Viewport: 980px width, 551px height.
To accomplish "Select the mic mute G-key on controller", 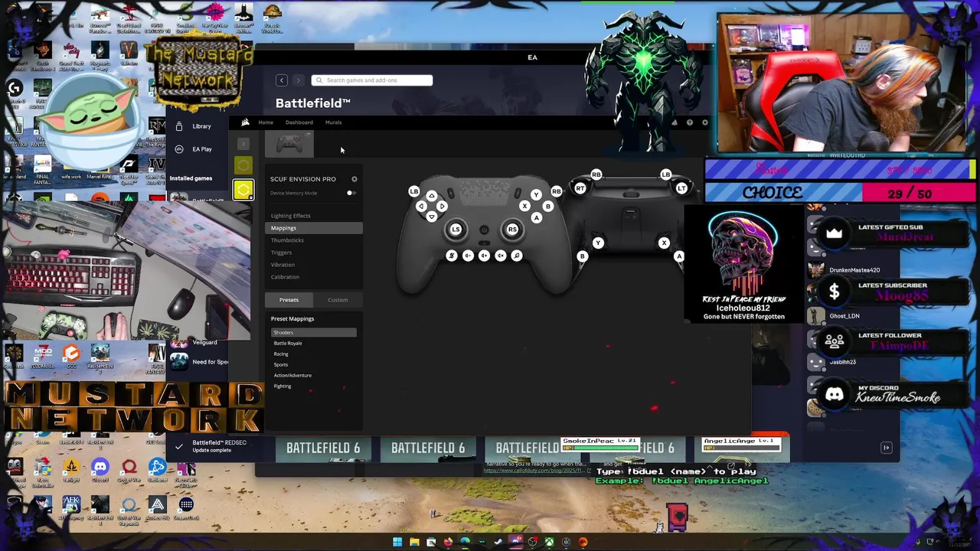I will tap(452, 256).
